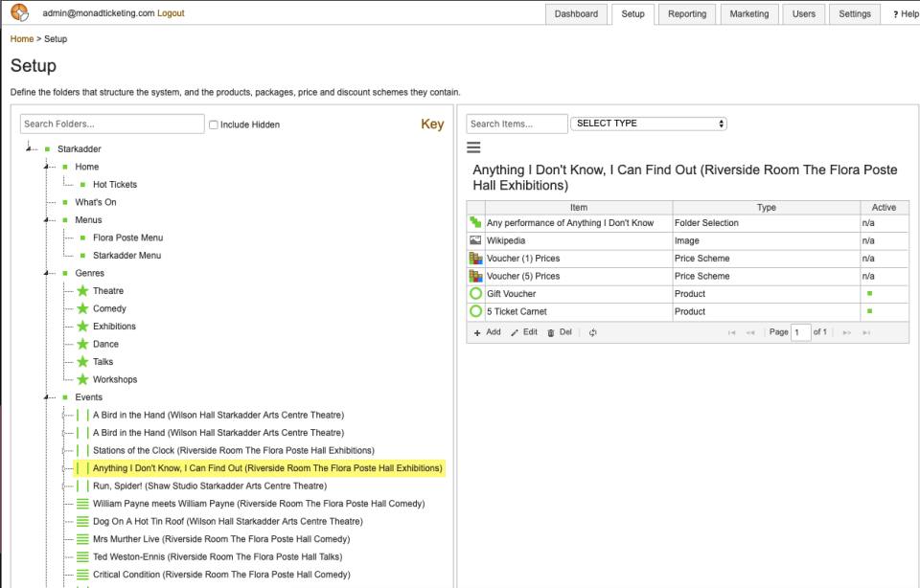Click the event icon beside Stations of the Clock
920x588 pixels.
click(82, 450)
